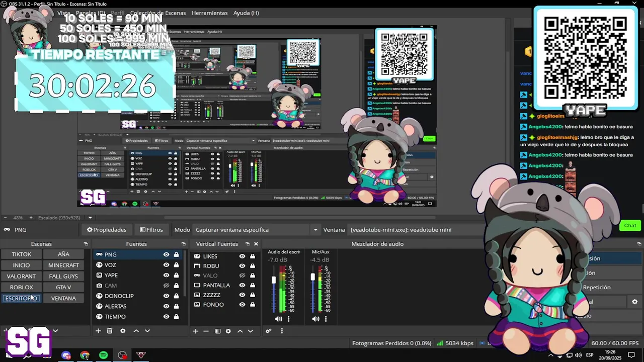Toggle lock on PNG source
Screen dimensions: 644x362
(x=176, y=254)
